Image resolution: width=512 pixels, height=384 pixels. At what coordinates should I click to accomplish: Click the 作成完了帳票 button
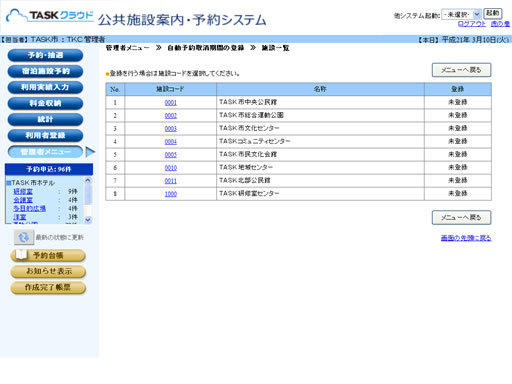[x=48, y=287]
